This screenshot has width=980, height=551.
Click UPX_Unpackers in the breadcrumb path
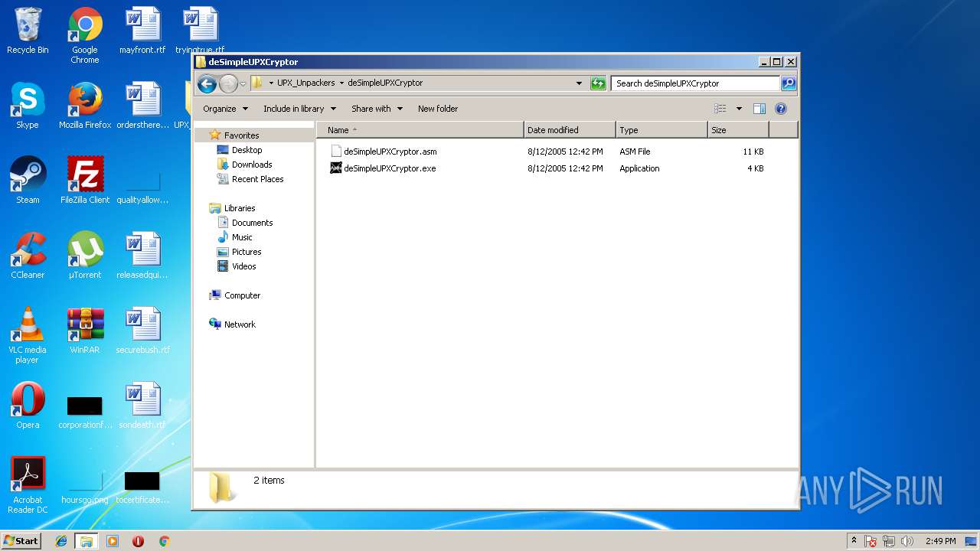pyautogui.click(x=305, y=83)
